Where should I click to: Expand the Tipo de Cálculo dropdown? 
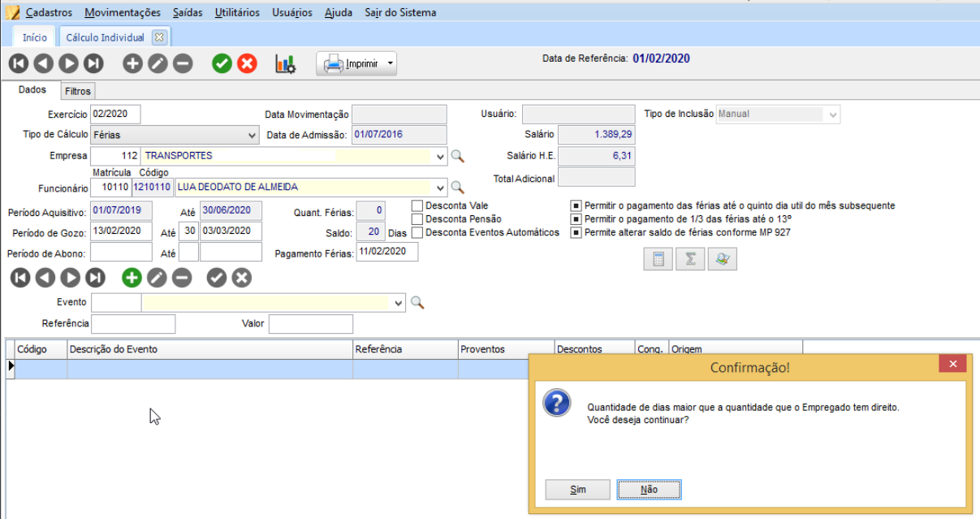251,135
